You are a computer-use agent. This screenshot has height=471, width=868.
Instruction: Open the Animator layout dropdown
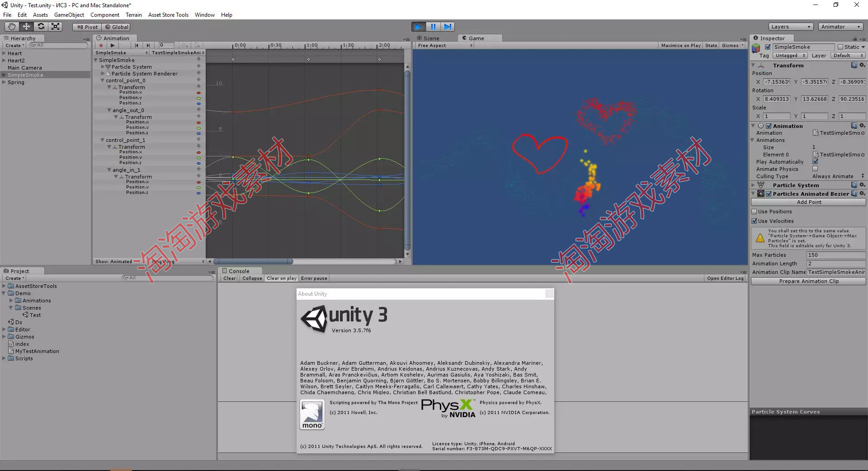tap(841, 27)
